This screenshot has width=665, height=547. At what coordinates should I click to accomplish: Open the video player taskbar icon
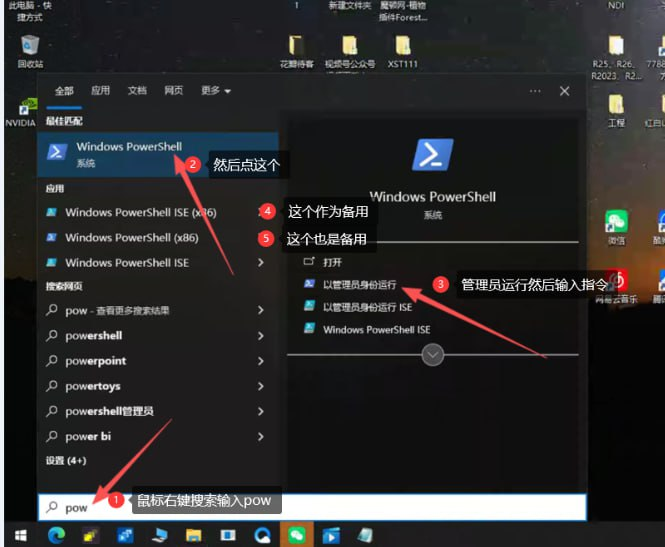[x=331, y=536]
